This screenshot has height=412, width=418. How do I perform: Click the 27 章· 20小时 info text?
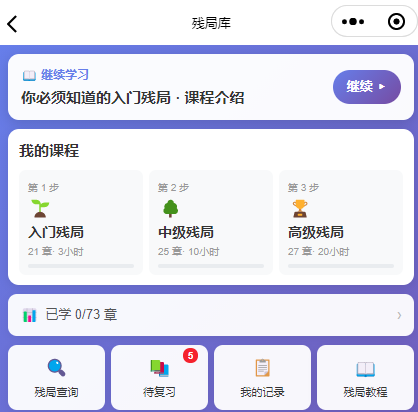(x=319, y=252)
